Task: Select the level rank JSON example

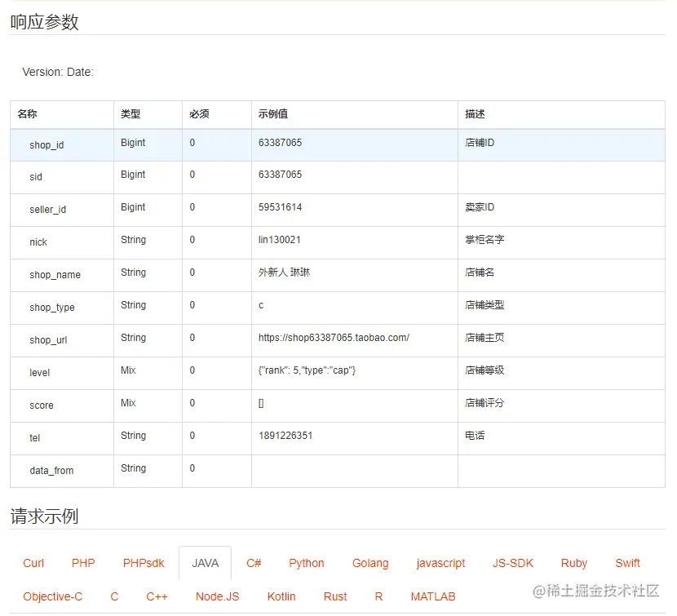Action: (307, 370)
